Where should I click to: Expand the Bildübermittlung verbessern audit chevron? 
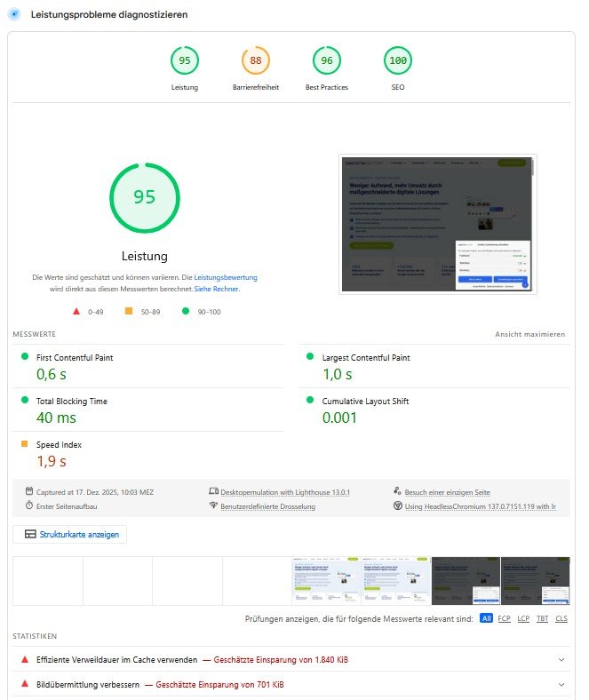(x=561, y=685)
